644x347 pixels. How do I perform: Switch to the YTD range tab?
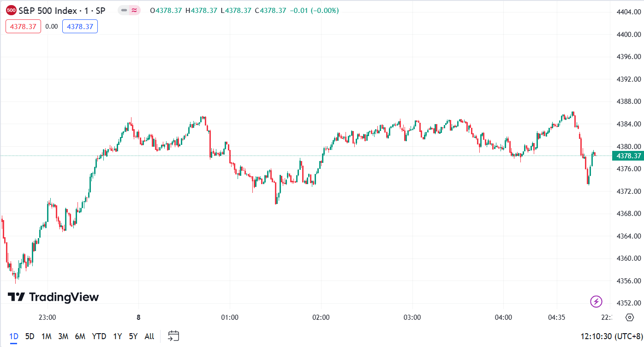point(98,336)
